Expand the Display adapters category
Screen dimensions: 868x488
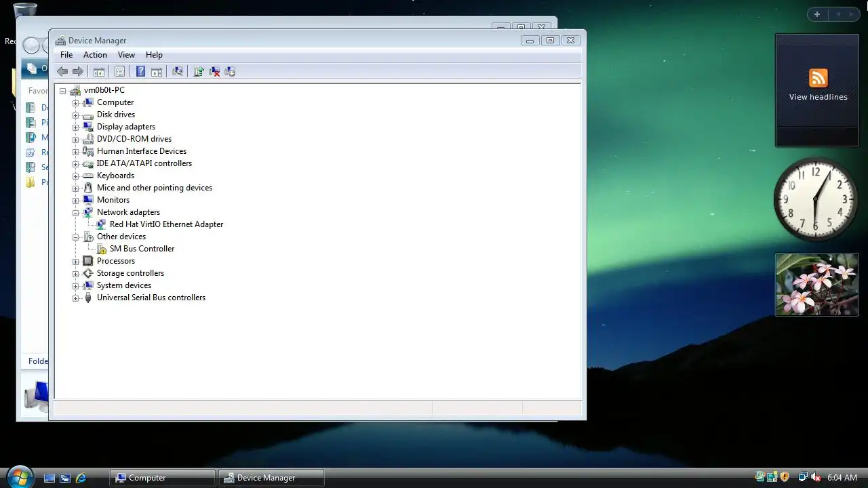(x=76, y=127)
